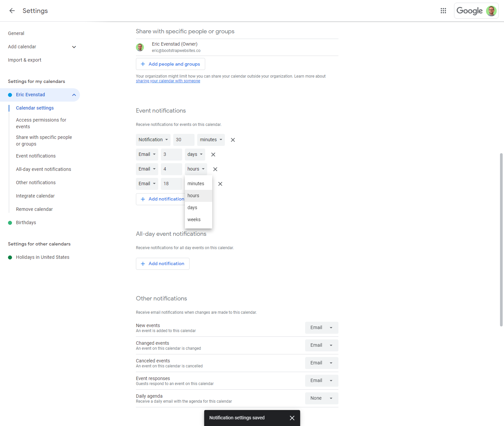Screen dimensions: 504x426
Task: Open the Google account avatar menu
Action: click(491, 11)
